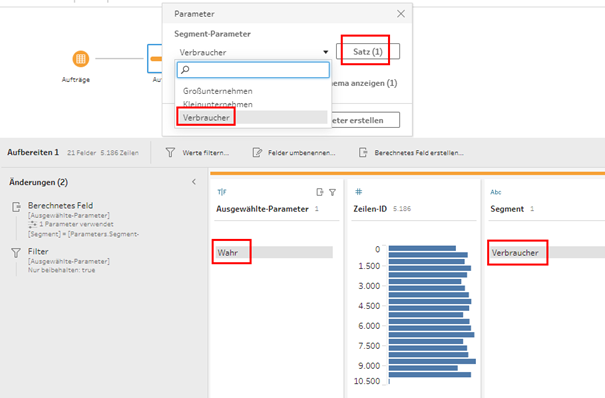The height and width of the screenshot is (398, 605).
Task: Click the Werte filtern funnel icon
Action: (170, 153)
